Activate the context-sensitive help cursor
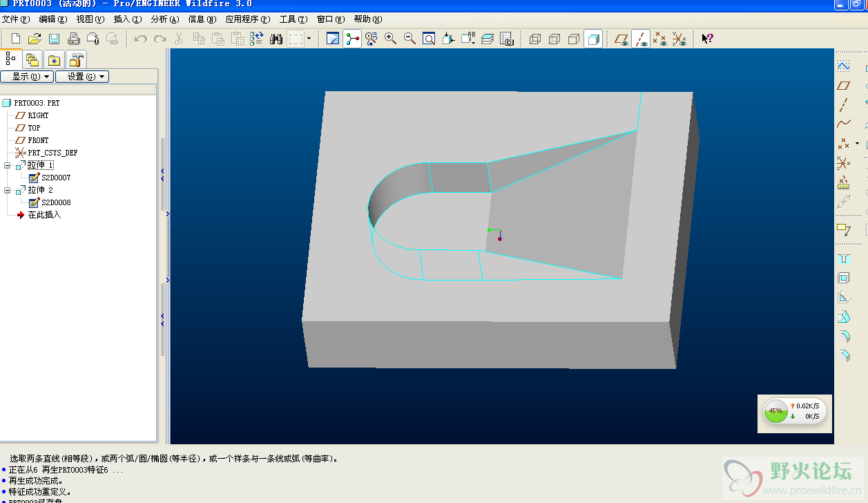The image size is (868, 503). tap(707, 39)
